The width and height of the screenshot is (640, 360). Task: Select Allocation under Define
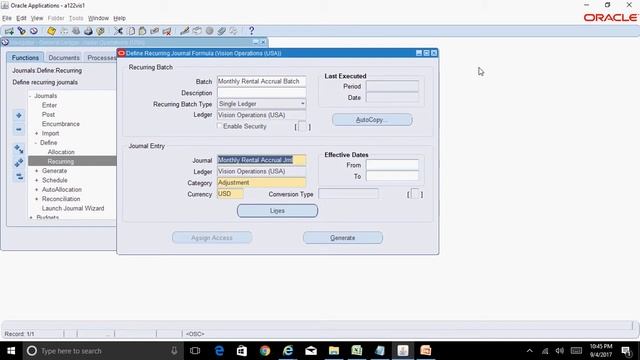pyautogui.click(x=61, y=152)
